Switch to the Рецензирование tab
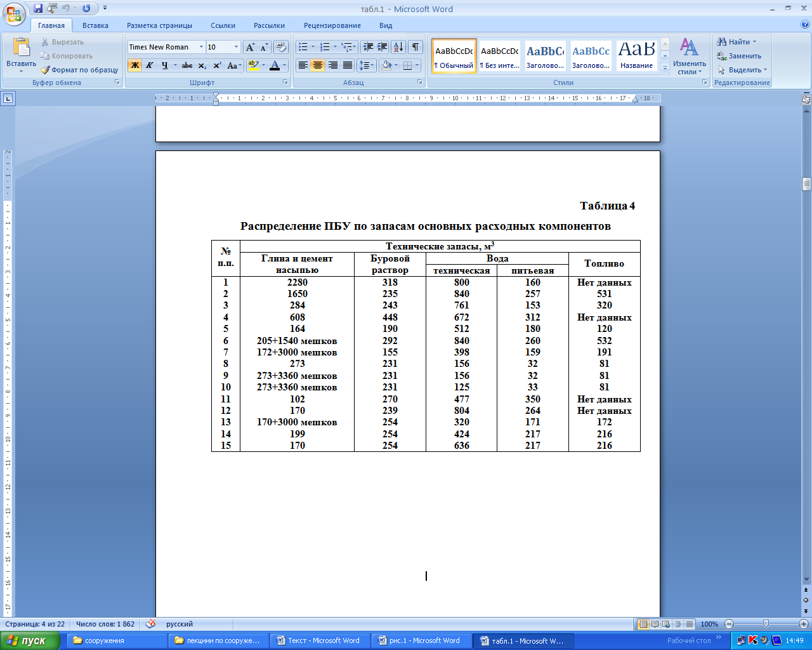The width and height of the screenshot is (812, 650). pos(332,25)
